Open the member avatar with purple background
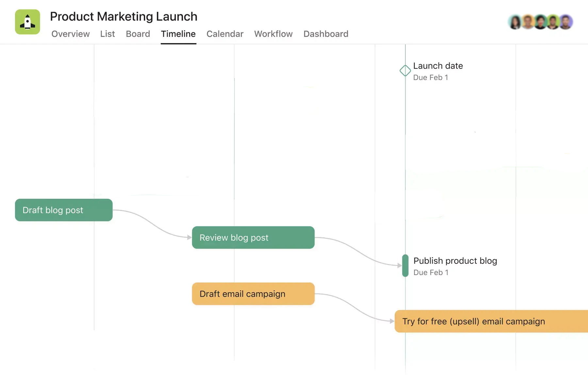The image size is (588, 375). [566, 22]
